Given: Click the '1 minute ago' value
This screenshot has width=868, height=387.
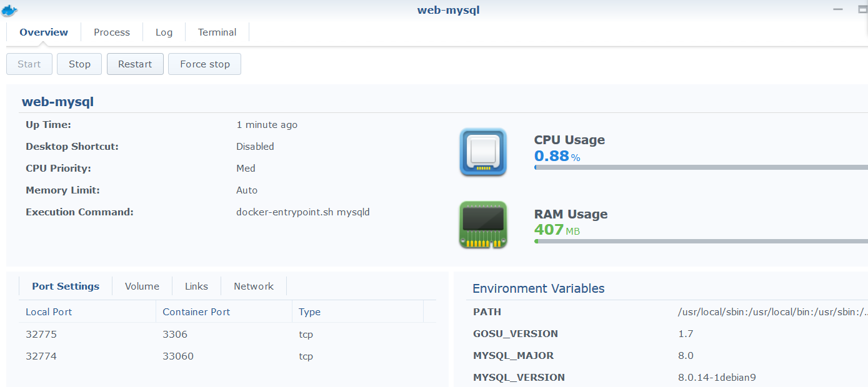Looking at the screenshot, I should pyautogui.click(x=267, y=125).
